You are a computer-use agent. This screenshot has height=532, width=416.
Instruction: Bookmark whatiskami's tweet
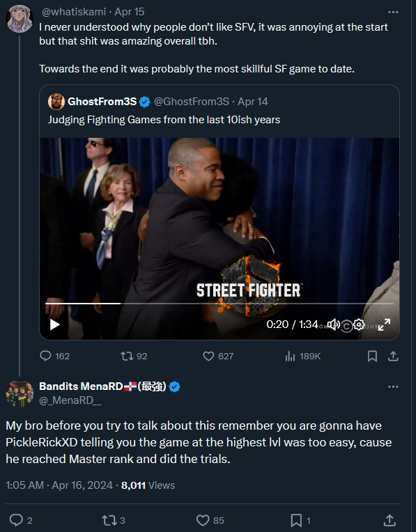tap(372, 357)
